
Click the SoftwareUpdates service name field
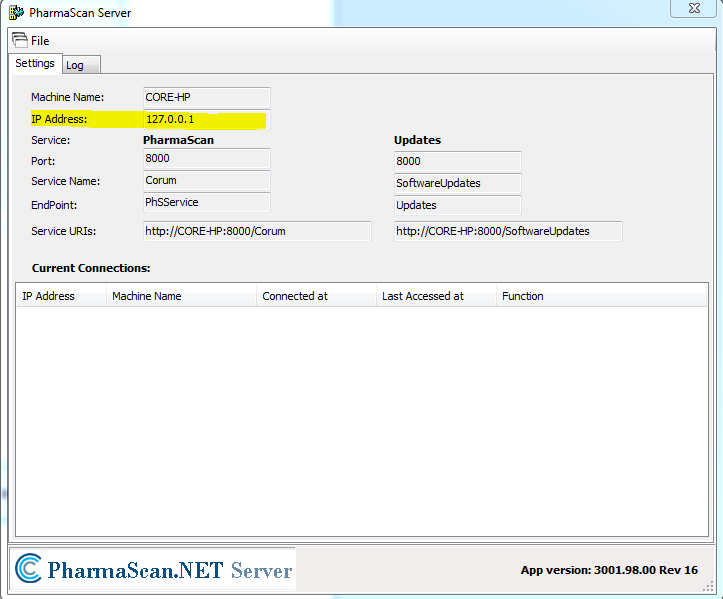pos(457,183)
